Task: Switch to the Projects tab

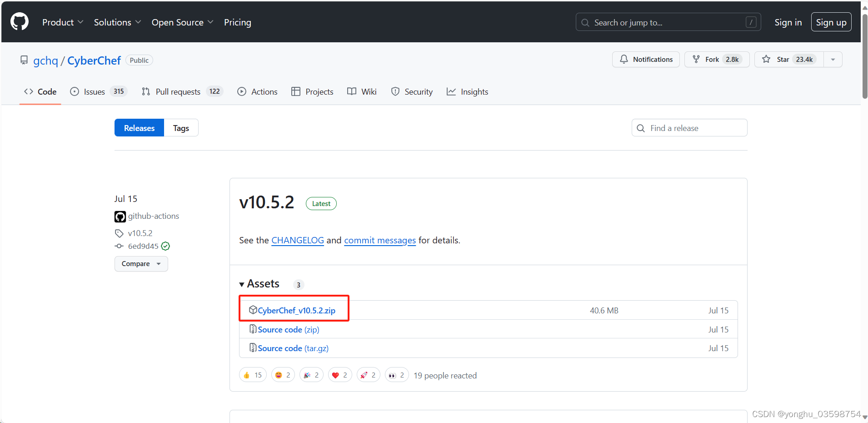Action: tap(312, 92)
